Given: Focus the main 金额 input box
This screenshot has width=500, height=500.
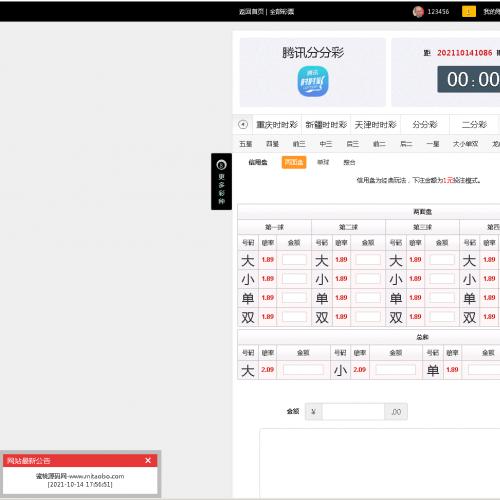Looking at the screenshot, I should pyautogui.click(x=353, y=412).
